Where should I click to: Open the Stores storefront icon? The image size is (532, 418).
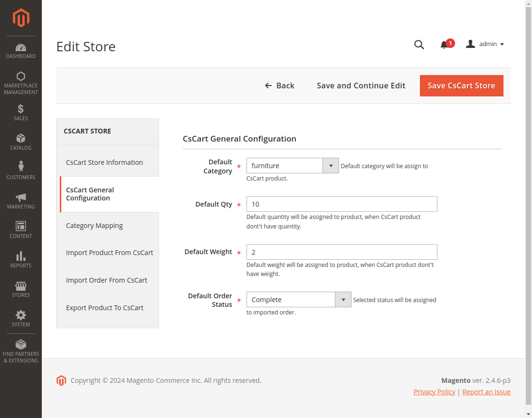click(x=21, y=286)
